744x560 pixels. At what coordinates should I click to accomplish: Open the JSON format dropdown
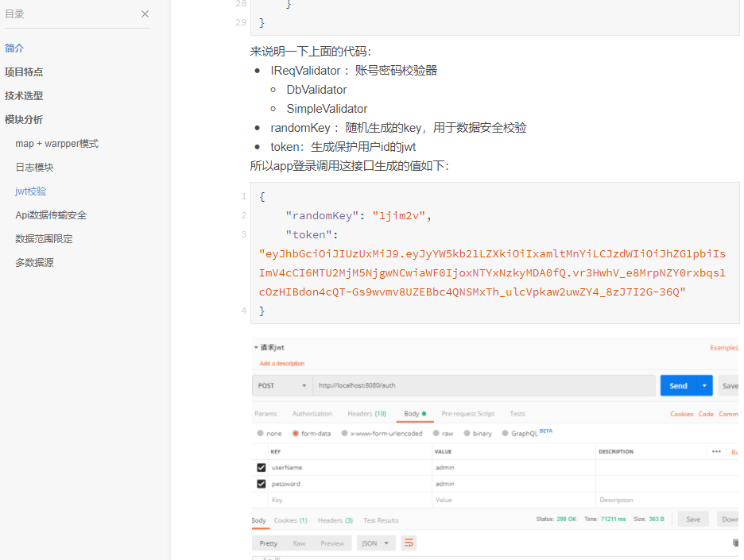375,543
